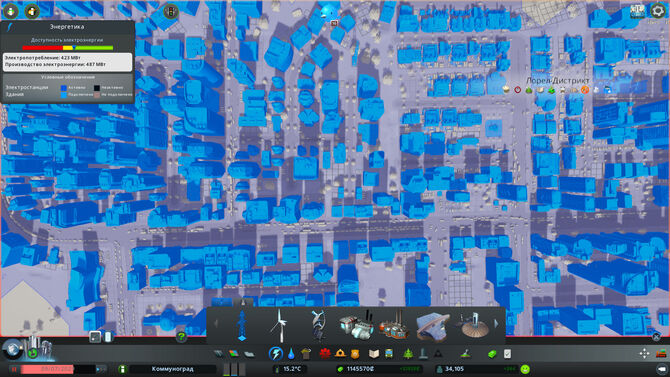This screenshot has height=377, width=670.
Task: Open city info panel next to Коммуноград
Action: 123,369
